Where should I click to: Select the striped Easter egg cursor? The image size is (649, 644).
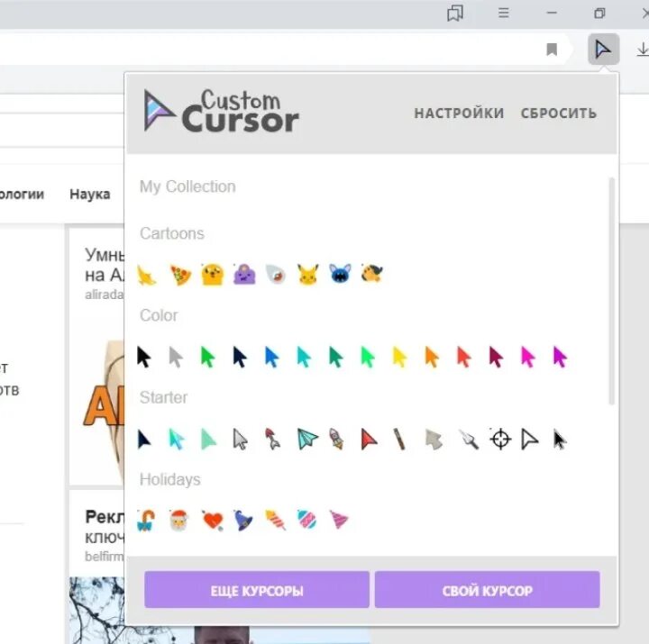[307, 520]
